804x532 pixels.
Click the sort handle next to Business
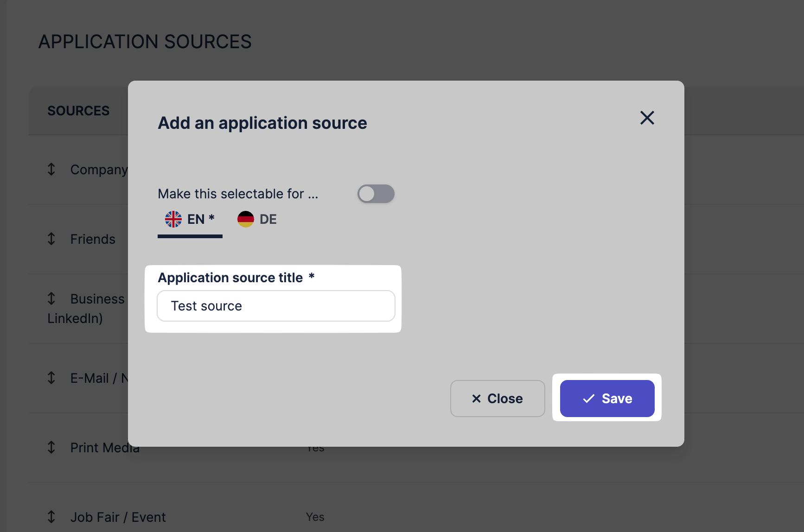[51, 299]
